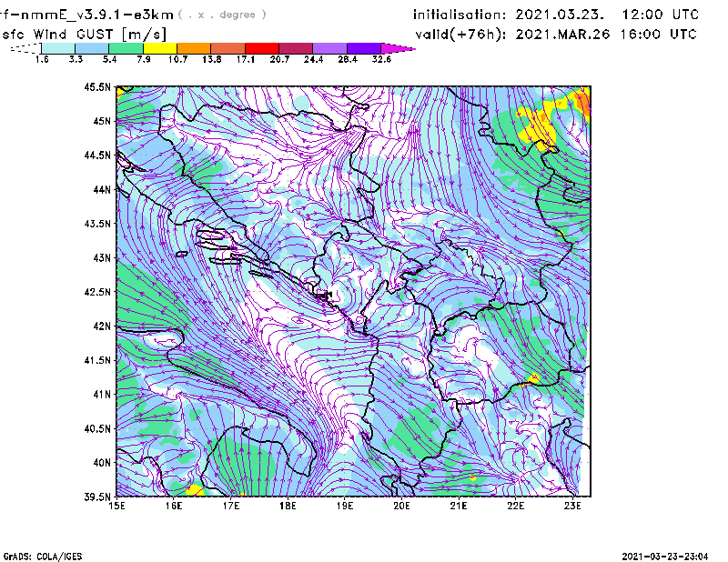Viewport: 728px width, 562px height.
Task: Click the legend value "10.7"
Action: 177,59
